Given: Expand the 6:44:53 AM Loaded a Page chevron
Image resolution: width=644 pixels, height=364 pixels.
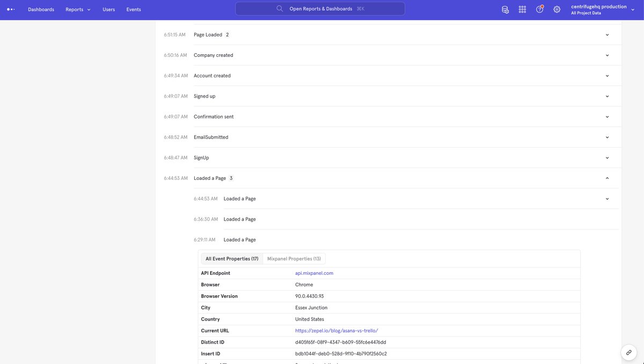Looking at the screenshot, I should click(x=607, y=199).
